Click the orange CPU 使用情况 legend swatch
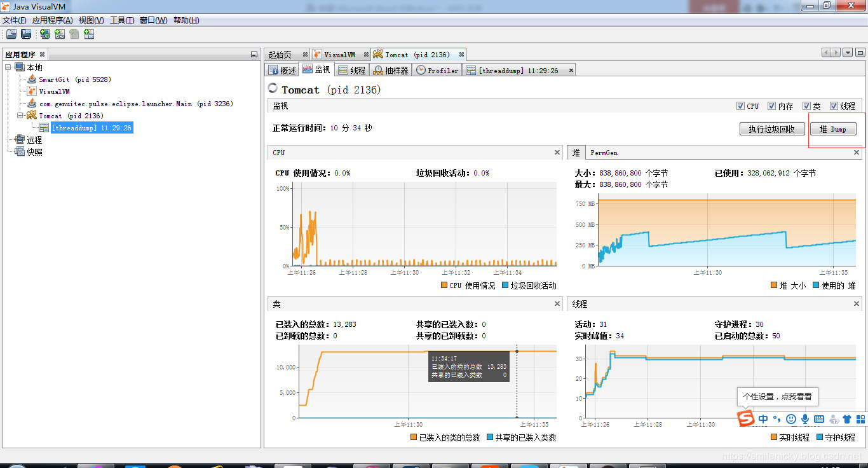This screenshot has width=868, height=468. click(444, 286)
